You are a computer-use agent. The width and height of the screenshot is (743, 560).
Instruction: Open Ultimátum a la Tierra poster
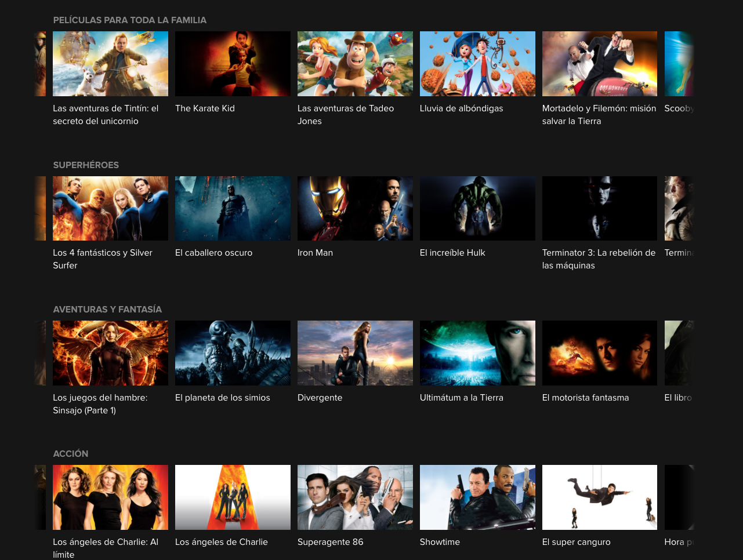477,352
